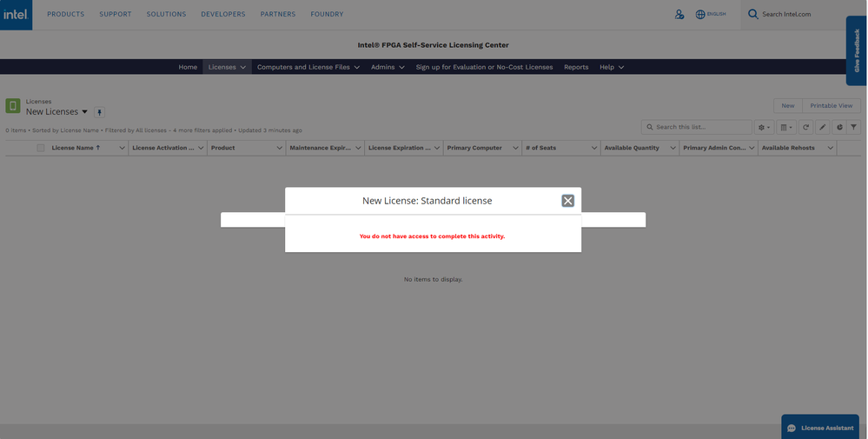Open the DEVELOPERS top menu
This screenshot has width=868, height=439.
click(x=223, y=15)
